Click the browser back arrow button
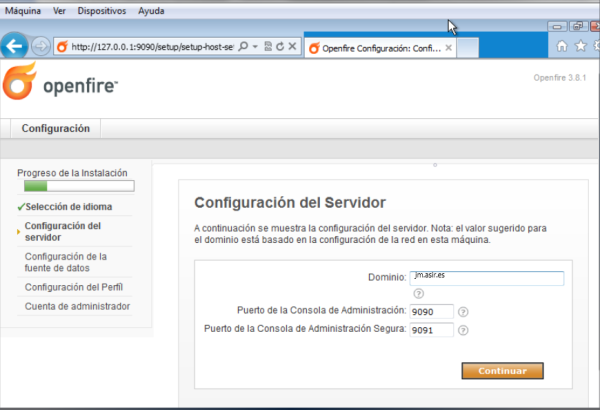This screenshot has height=410, width=600. tap(14, 46)
